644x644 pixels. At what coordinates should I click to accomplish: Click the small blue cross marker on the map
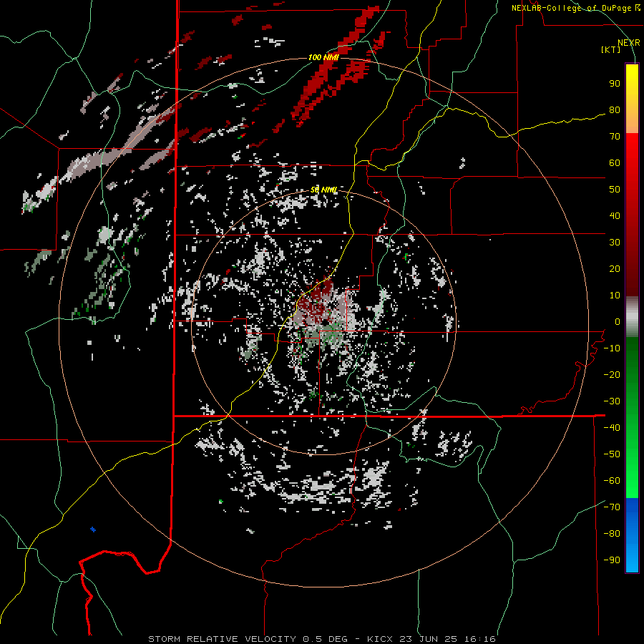coord(93,530)
